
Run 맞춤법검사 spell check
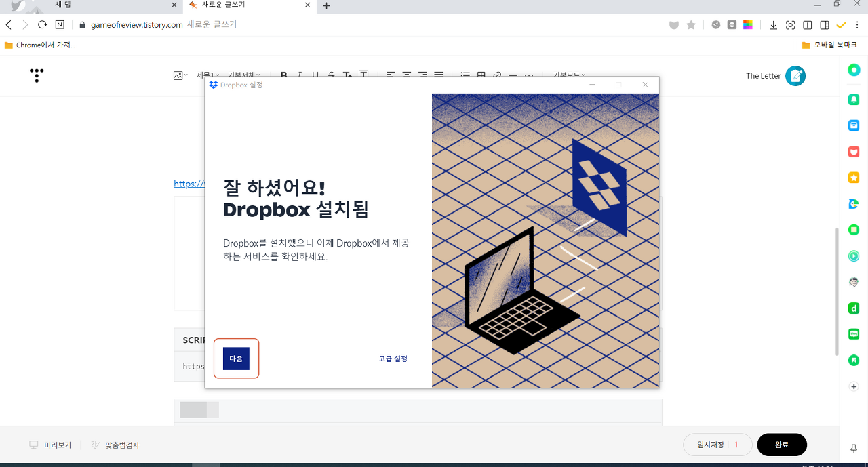click(x=115, y=445)
